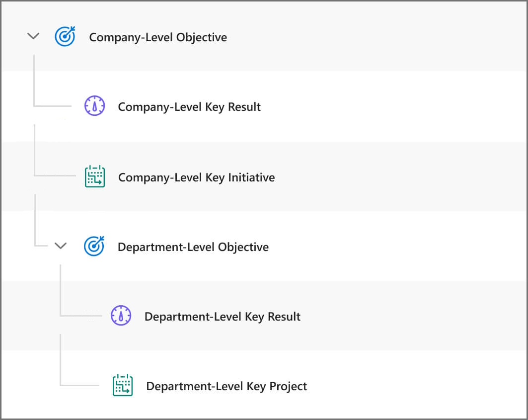Screen dimensions: 528x420
Task: Click the Department-Level Key Result gauge icon
Action: [x=121, y=316]
